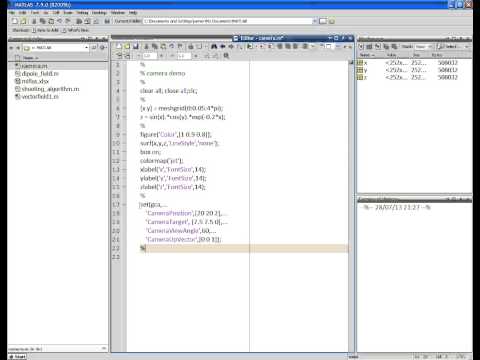The height and width of the screenshot is (360, 480).
Task: Save camera.m using Editor toolbar
Action: tap(135, 46)
